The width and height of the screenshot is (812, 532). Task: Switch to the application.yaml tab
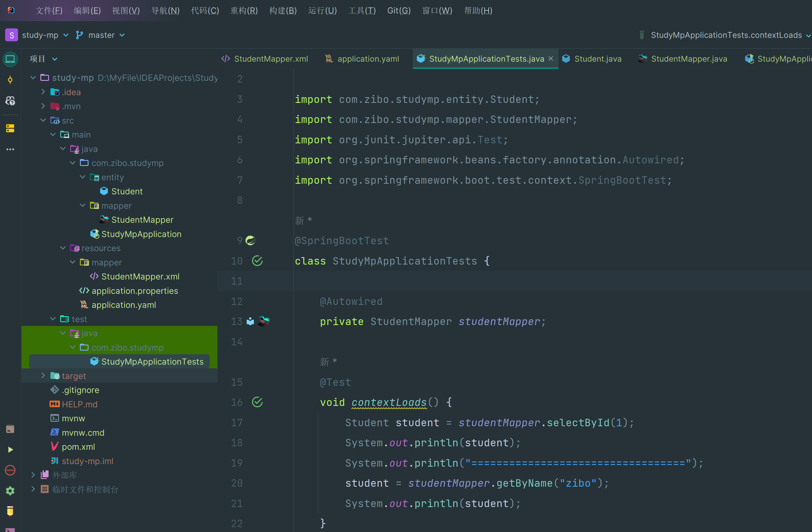(x=362, y=59)
